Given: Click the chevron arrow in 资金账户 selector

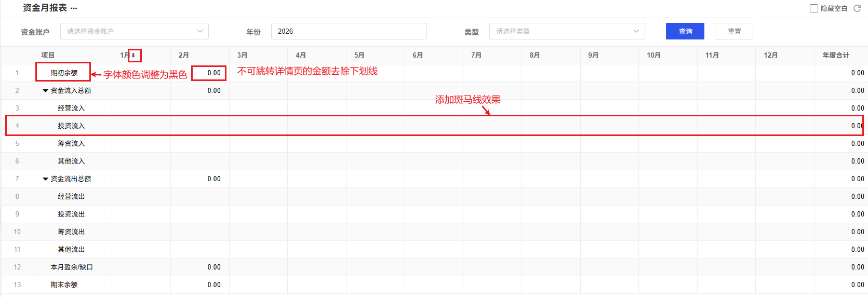Looking at the screenshot, I should (200, 31).
